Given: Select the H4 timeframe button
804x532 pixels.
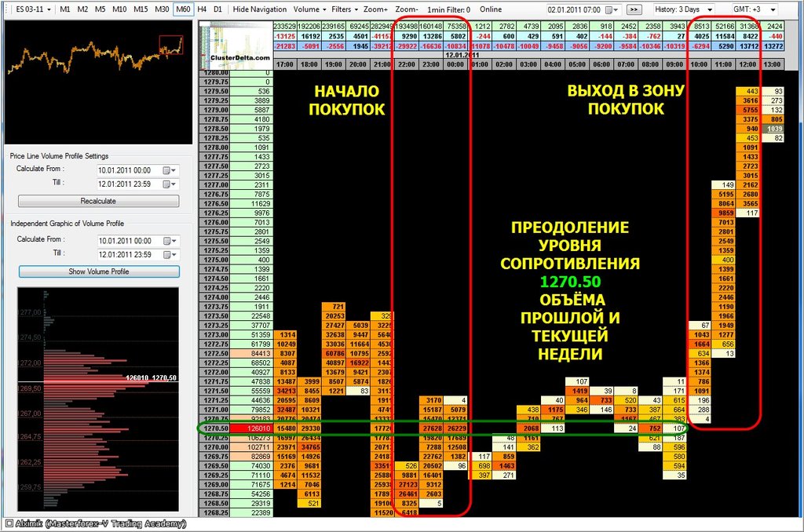Looking at the screenshot, I should tap(202, 9).
